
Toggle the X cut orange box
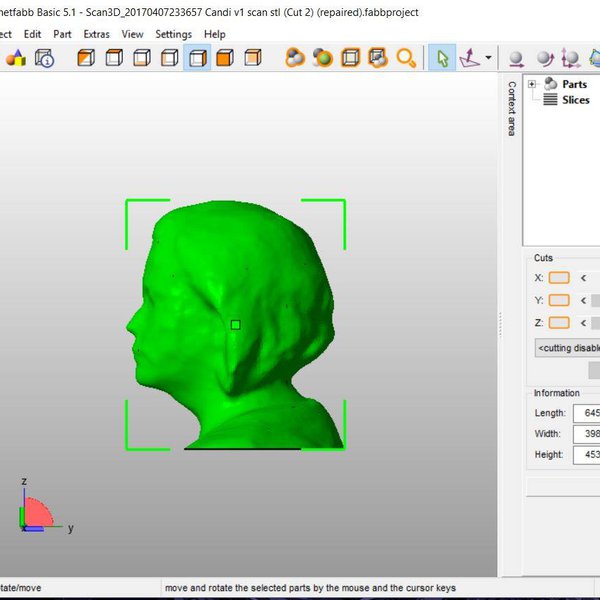[x=559, y=277]
